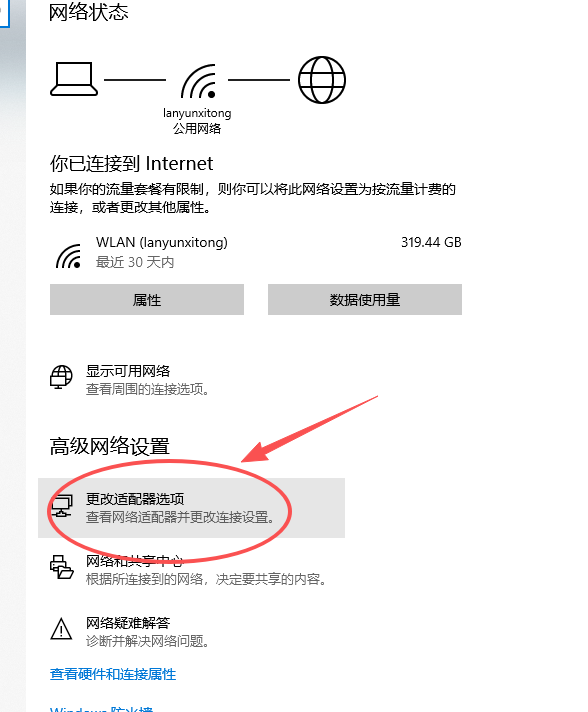Click the 319.44 GB usage amount
This screenshot has height=712, width=588.
pyautogui.click(x=431, y=242)
